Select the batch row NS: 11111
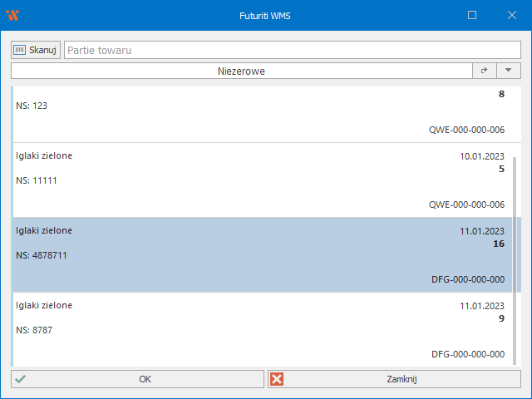532x399 pixels. pos(249,180)
